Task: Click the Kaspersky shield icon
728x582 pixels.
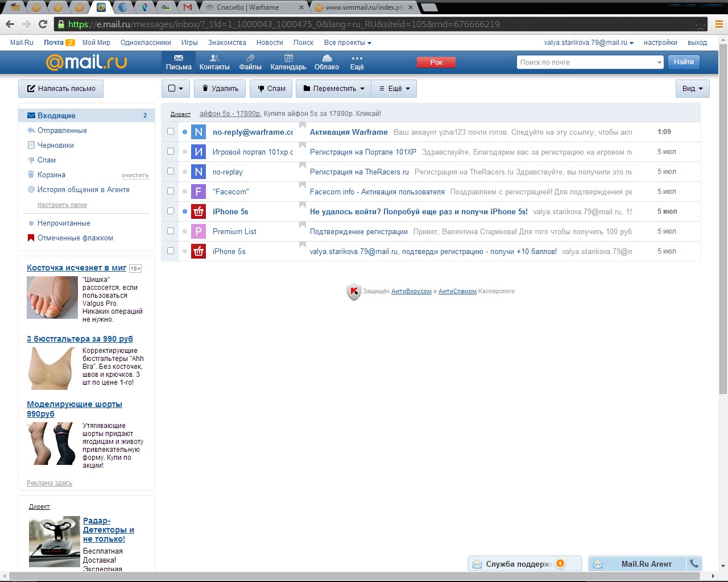Action: point(354,292)
